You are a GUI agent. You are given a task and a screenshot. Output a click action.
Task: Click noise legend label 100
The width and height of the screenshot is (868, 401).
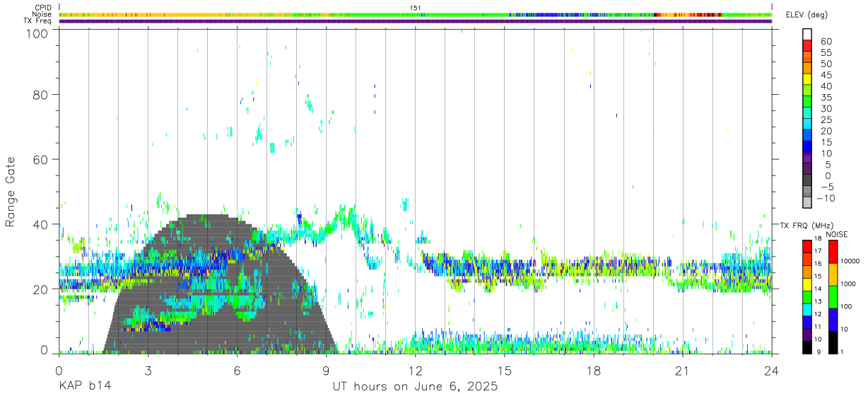pos(848,306)
